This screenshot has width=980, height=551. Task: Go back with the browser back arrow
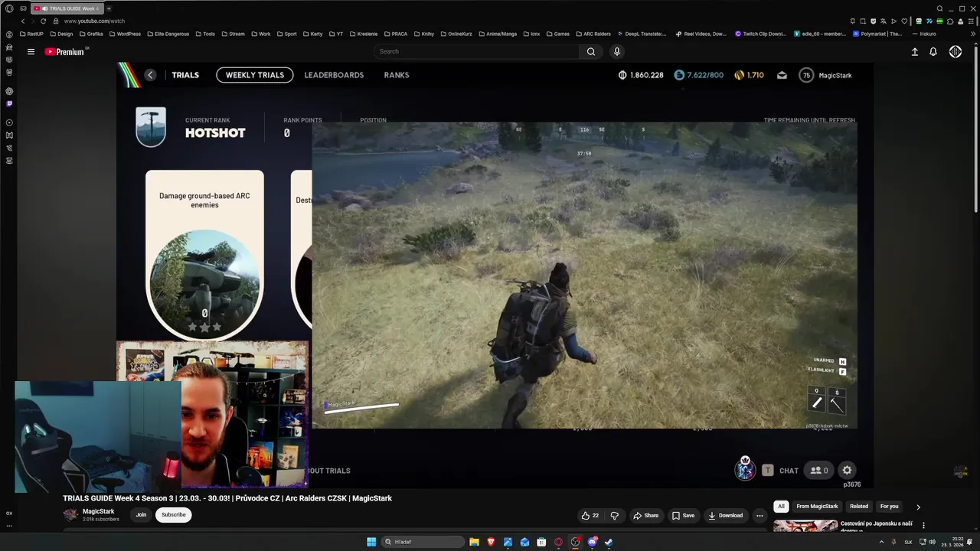coord(22,21)
